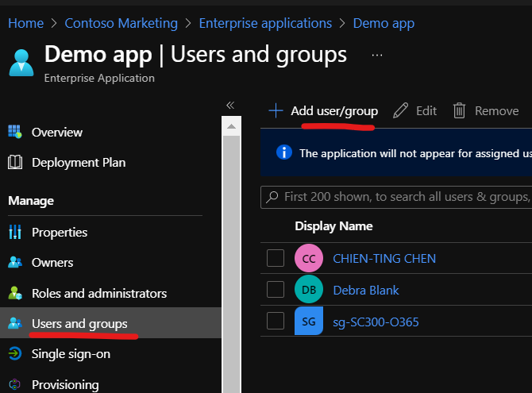Click the Enterprise Application subtitle
The image size is (532, 393).
click(99, 78)
